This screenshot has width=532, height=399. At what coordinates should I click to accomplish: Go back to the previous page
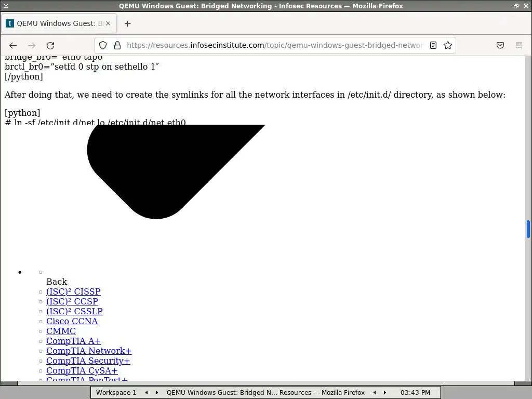coord(13,46)
